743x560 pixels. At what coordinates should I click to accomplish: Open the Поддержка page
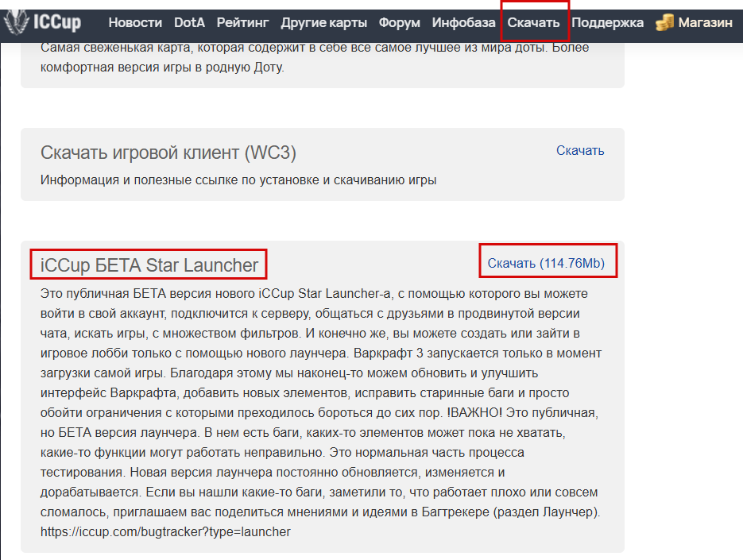(x=607, y=22)
